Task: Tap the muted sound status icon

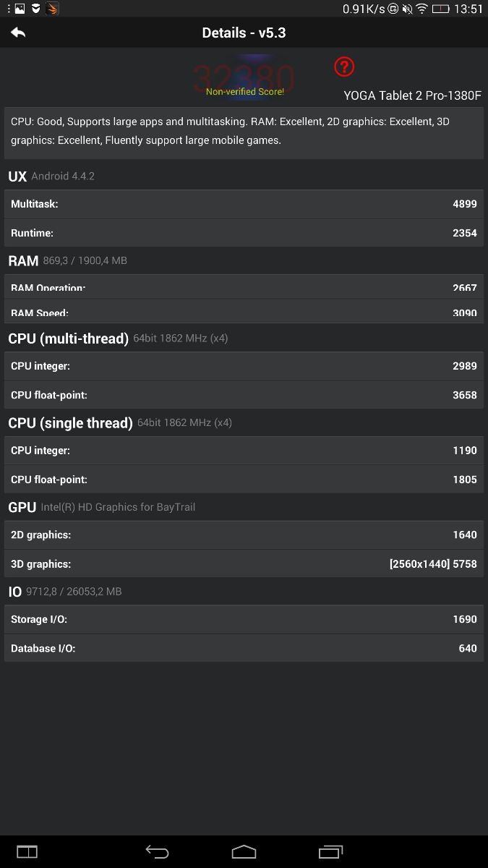Action: (x=407, y=9)
